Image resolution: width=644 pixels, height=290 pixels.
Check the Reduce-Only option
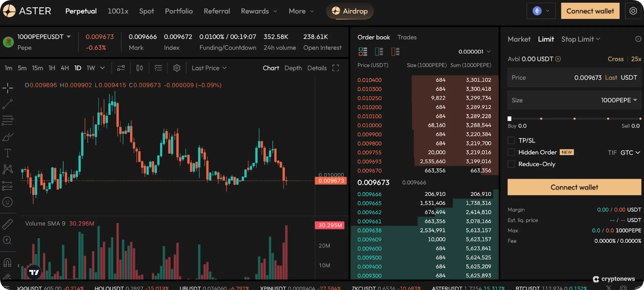click(511, 164)
